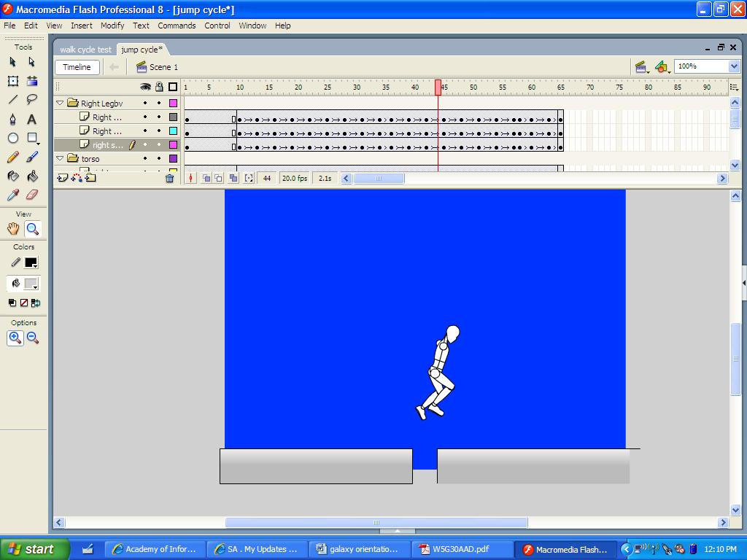Screen dimensions: 747x560
Task: Select the Paint Bucket tool
Action: coord(32,176)
